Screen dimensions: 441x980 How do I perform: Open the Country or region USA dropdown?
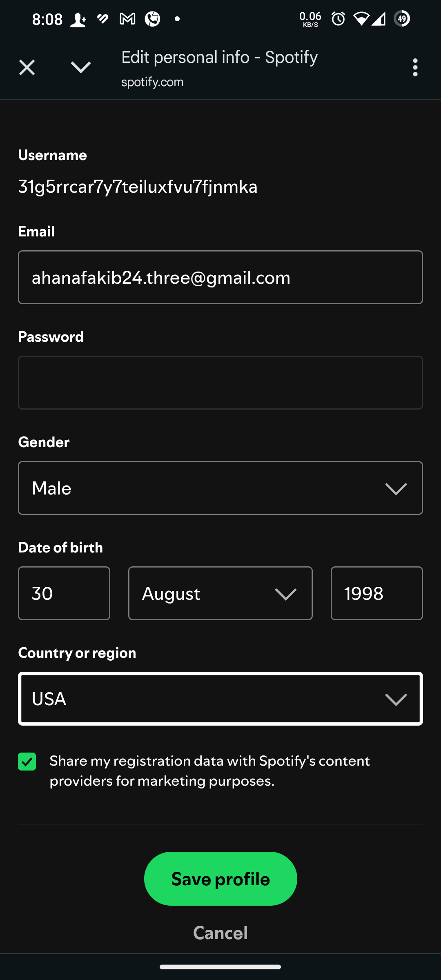[220, 699]
